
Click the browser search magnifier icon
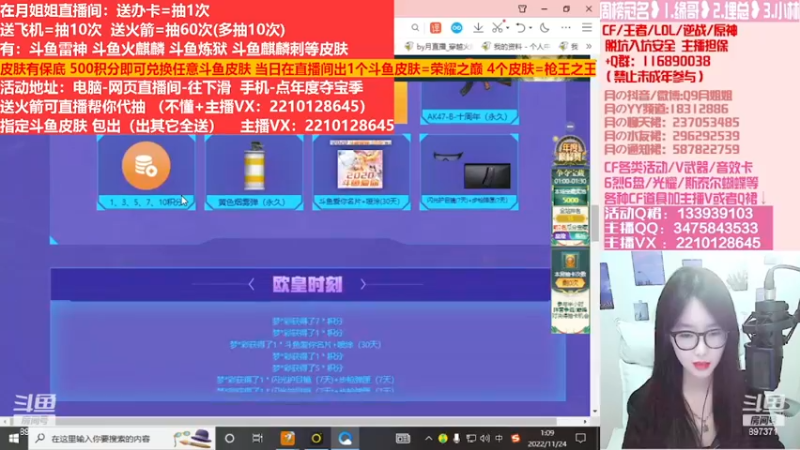point(415,28)
